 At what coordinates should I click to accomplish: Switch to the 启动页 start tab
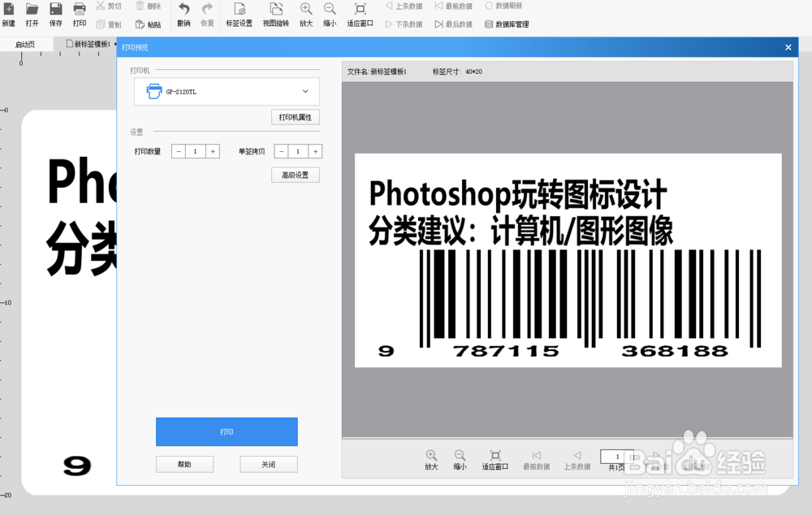(25, 45)
